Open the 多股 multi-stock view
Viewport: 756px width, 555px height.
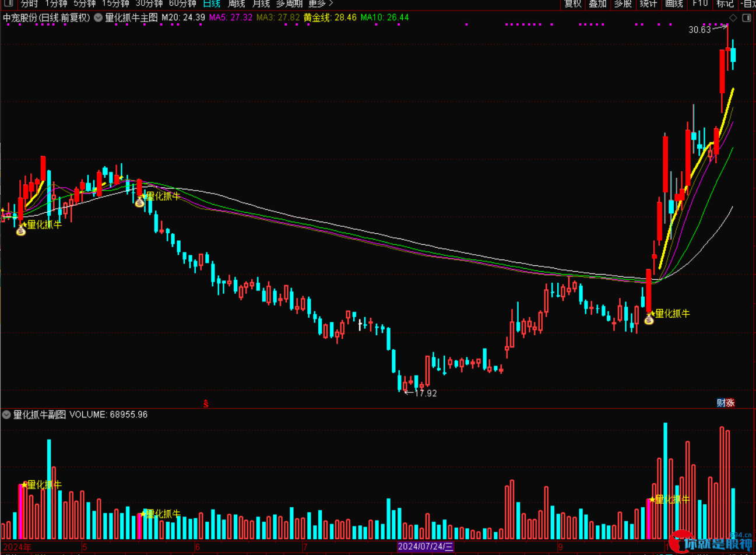(x=623, y=3)
